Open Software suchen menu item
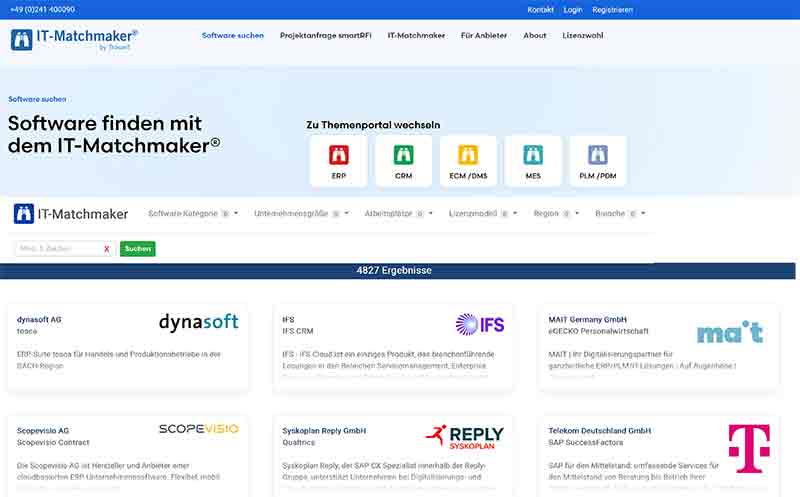The image size is (800, 497). [233, 35]
